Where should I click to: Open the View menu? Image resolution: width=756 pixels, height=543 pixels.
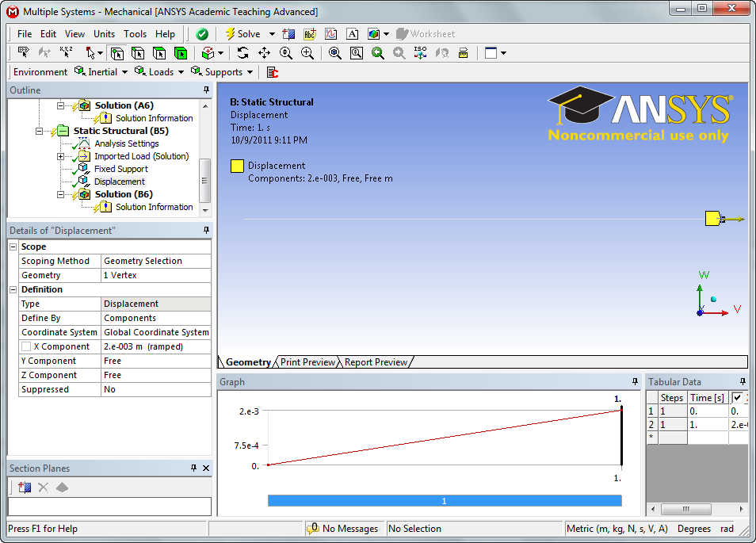74,34
